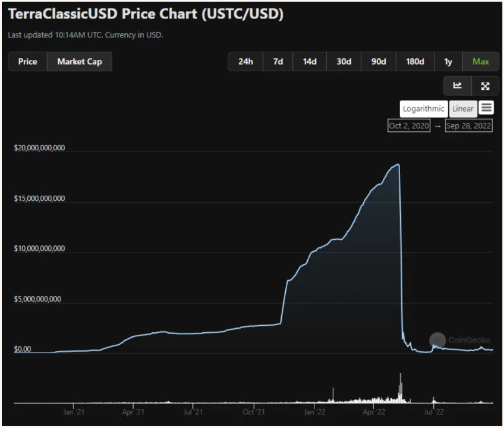Click the Jul '22 axis label

[x=434, y=412]
